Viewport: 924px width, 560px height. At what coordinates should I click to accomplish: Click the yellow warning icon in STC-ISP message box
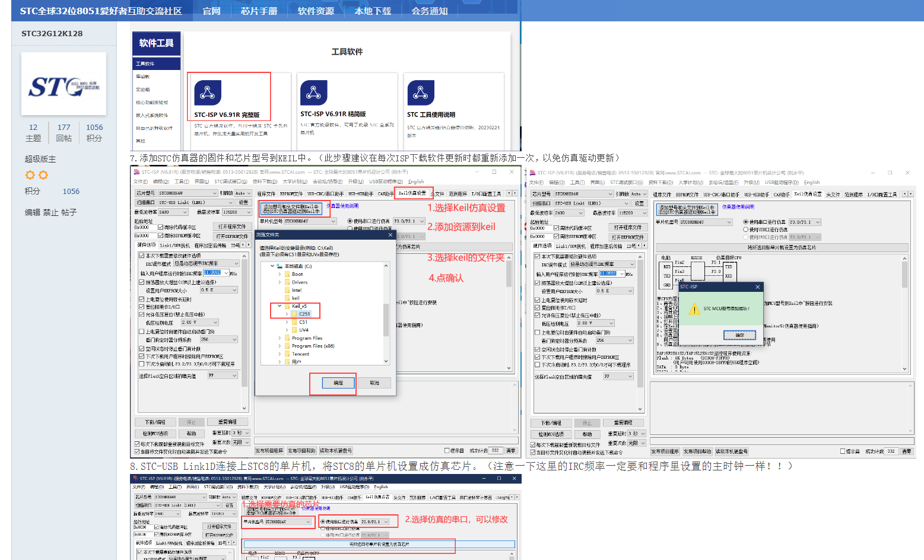(694, 309)
